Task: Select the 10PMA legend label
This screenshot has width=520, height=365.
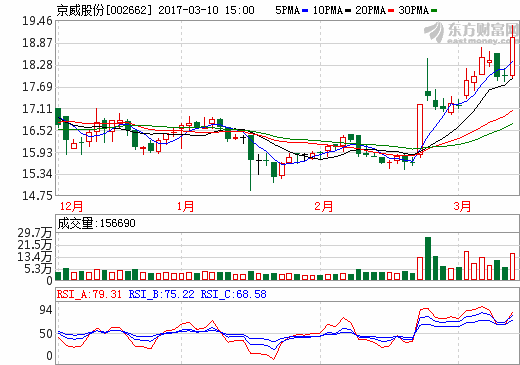Action: (328, 10)
